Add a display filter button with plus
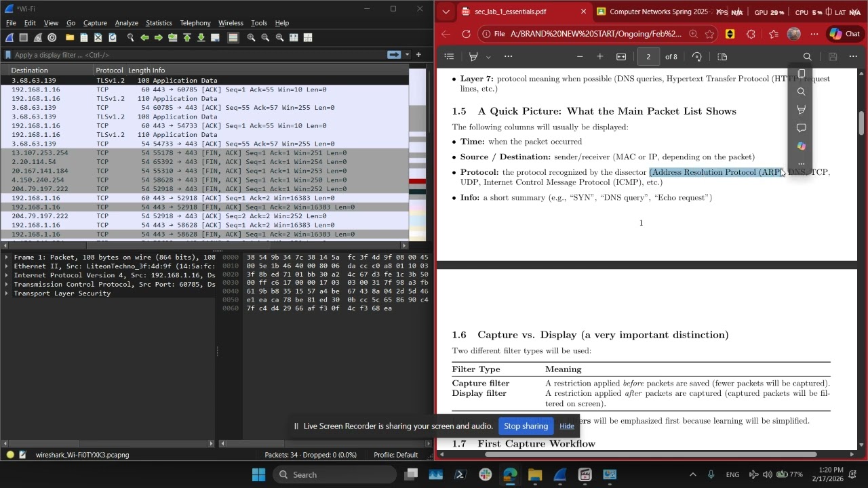868x488 pixels. [x=418, y=55]
